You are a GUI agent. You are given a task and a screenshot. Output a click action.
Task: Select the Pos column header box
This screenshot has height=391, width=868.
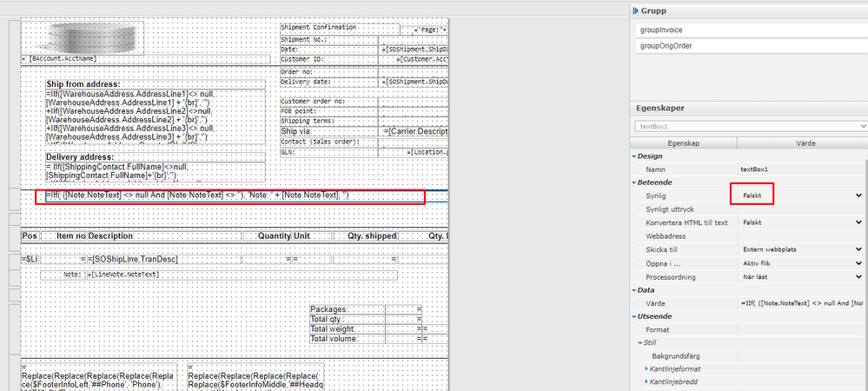30,236
